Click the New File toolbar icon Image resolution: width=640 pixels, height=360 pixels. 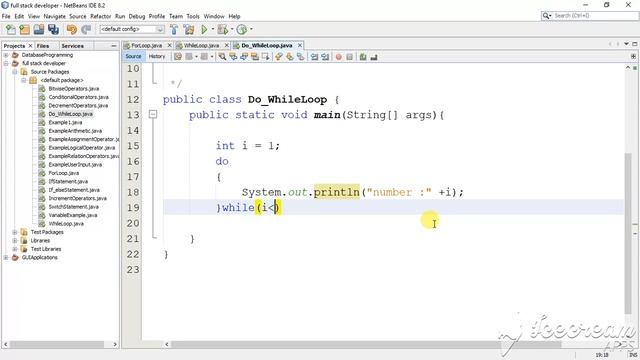pos(11,29)
